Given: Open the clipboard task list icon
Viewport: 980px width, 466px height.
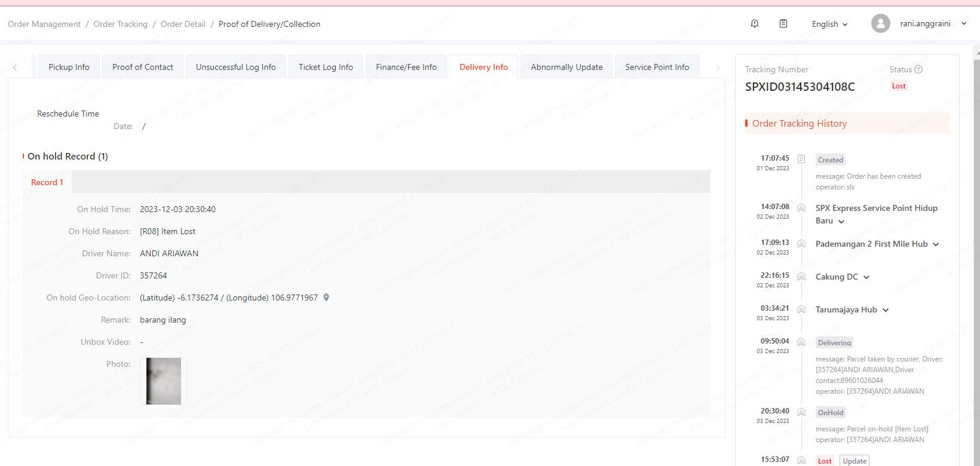Looking at the screenshot, I should (783, 23).
